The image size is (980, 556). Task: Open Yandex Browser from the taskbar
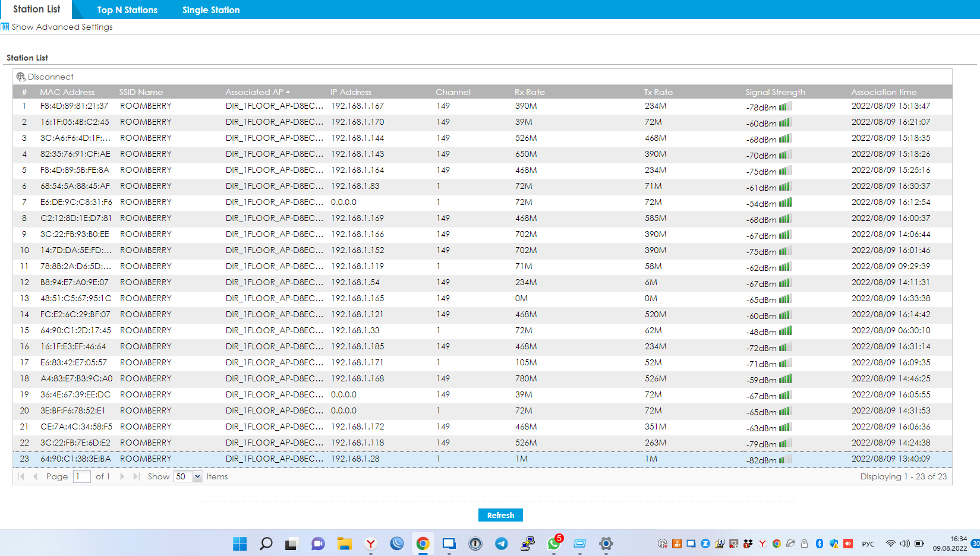[x=370, y=544]
